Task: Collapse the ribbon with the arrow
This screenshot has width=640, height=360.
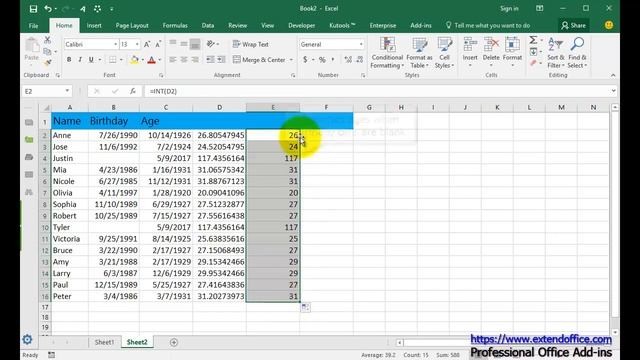Action: coord(613,75)
